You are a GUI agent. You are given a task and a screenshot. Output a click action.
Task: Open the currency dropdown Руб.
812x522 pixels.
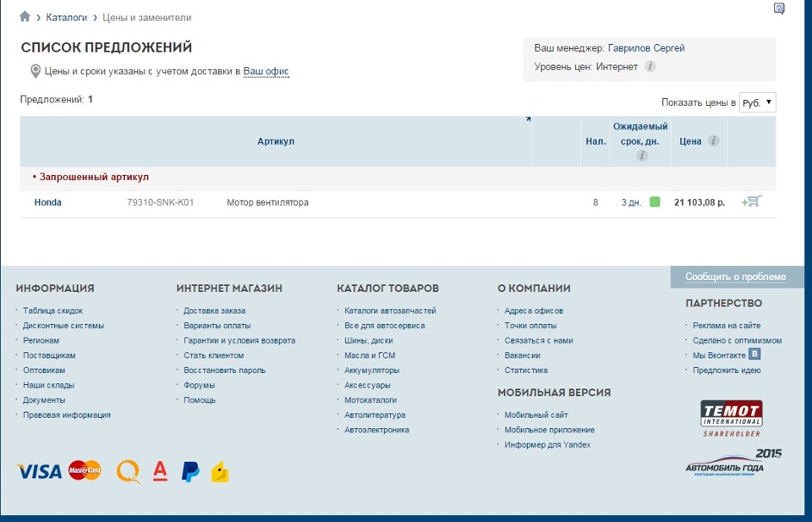(757, 102)
